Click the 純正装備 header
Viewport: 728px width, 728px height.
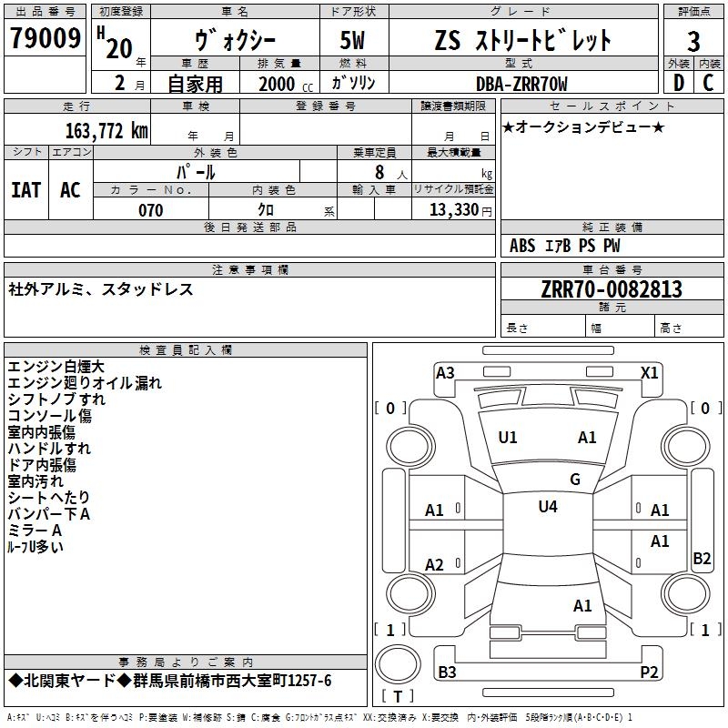pyautogui.click(x=612, y=227)
